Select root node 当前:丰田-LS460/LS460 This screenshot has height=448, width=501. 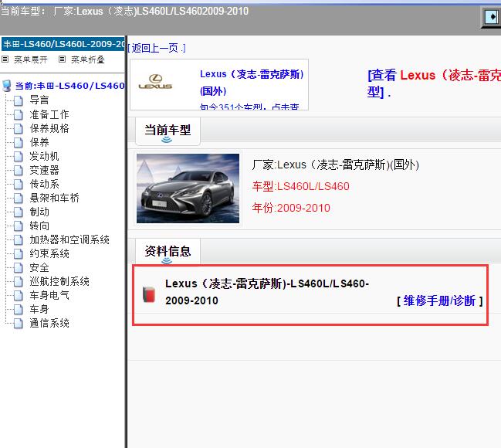point(69,86)
